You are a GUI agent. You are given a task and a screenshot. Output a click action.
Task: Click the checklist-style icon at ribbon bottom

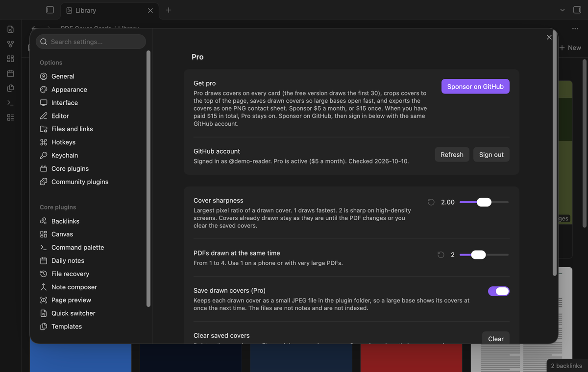pyautogui.click(x=10, y=117)
